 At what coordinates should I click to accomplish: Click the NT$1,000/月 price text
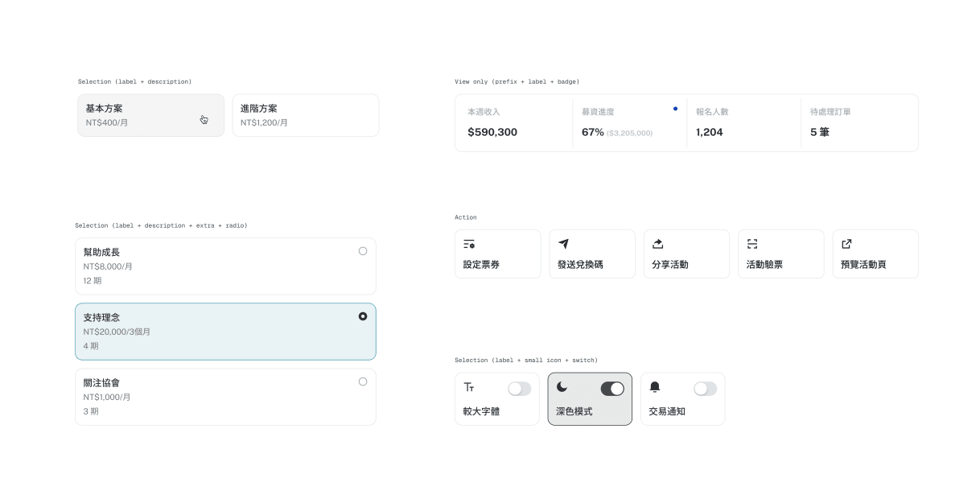pyautogui.click(x=107, y=397)
